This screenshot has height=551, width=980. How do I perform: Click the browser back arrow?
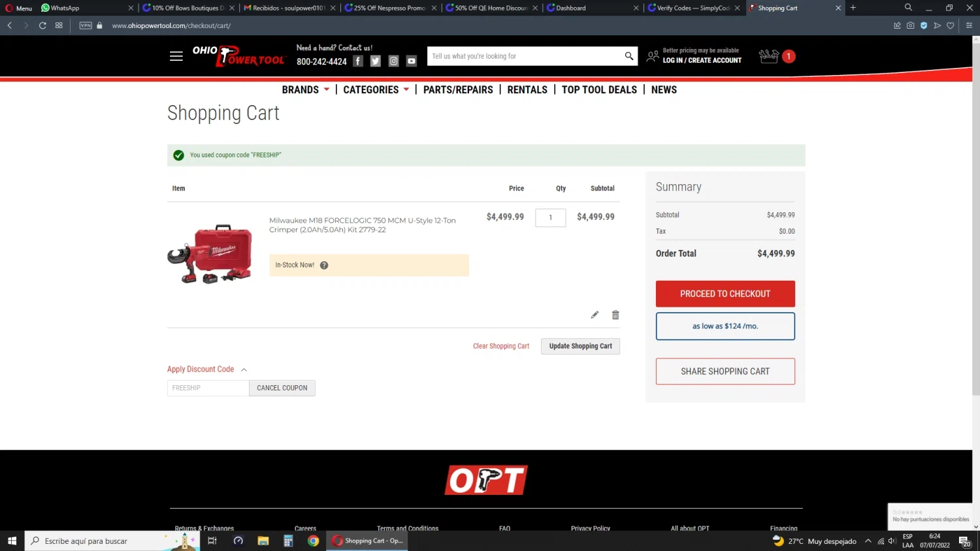coord(10,25)
